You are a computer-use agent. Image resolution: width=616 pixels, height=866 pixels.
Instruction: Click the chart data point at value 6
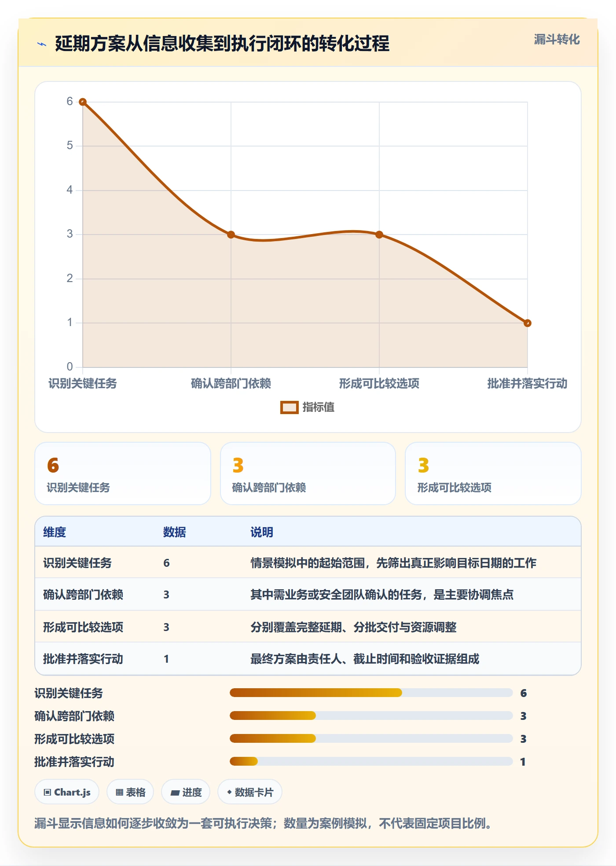click(x=83, y=102)
